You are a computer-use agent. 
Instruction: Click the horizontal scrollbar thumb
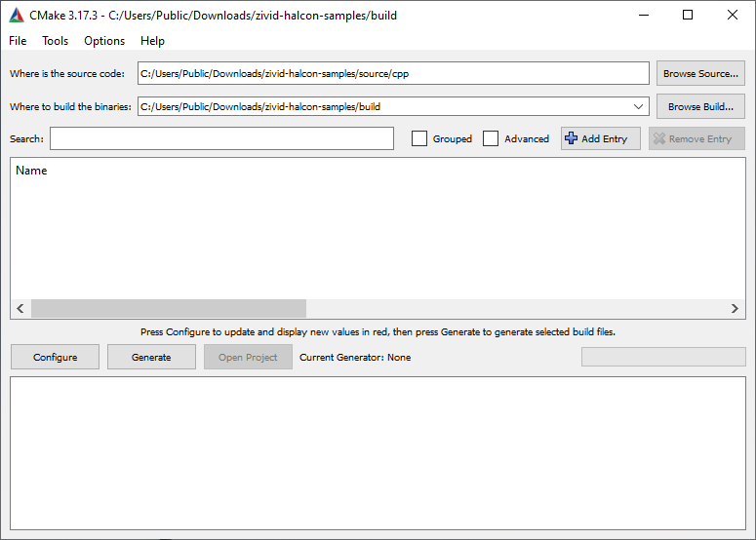point(169,308)
